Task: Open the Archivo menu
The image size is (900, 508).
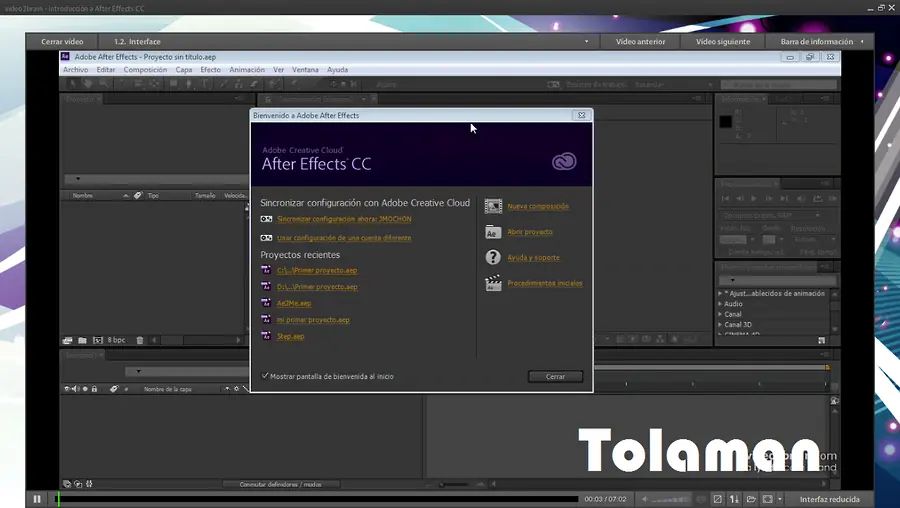Action: [76, 69]
